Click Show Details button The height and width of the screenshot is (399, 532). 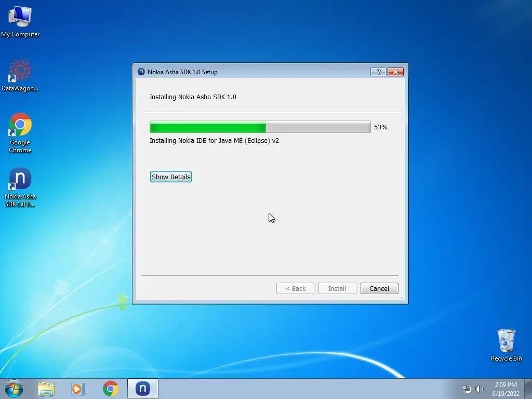(x=170, y=177)
